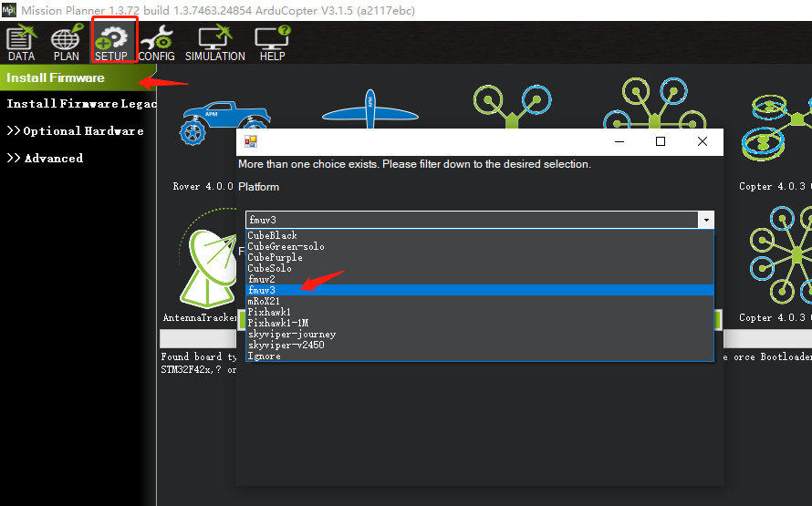The width and height of the screenshot is (812, 506).
Task: Open the PLAN flight planner screen
Action: point(67,43)
